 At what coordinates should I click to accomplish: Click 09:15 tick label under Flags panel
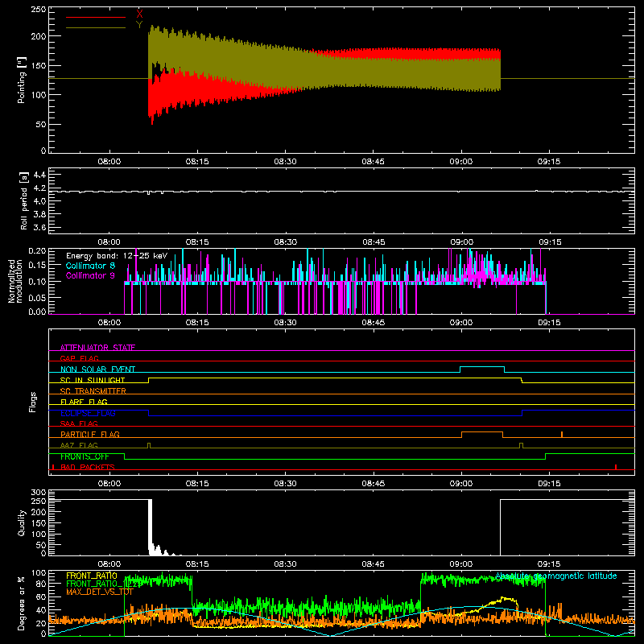(549, 484)
